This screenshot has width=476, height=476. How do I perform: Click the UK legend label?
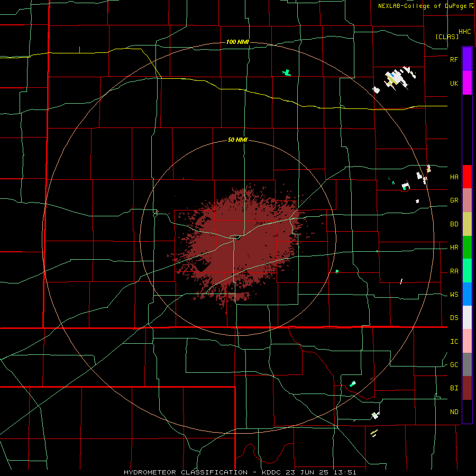[454, 83]
